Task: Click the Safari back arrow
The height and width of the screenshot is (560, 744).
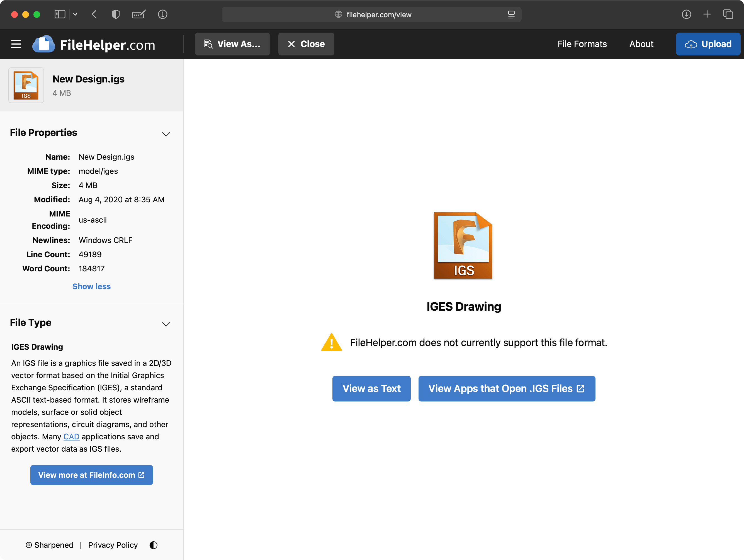Action: 94,14
